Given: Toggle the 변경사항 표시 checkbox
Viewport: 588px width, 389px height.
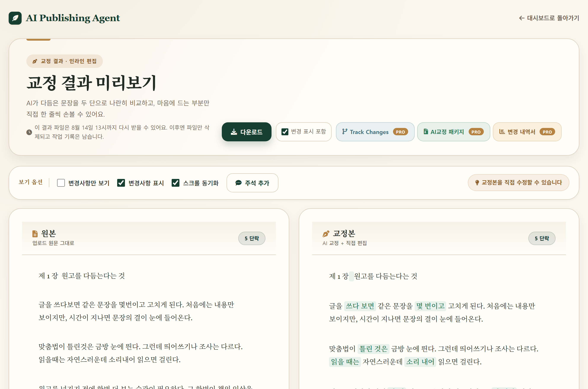Looking at the screenshot, I should pos(121,183).
